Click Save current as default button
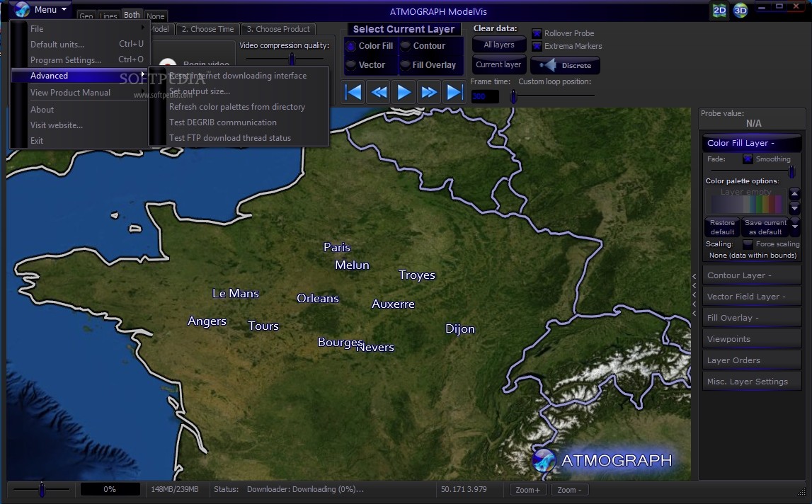 (765, 227)
